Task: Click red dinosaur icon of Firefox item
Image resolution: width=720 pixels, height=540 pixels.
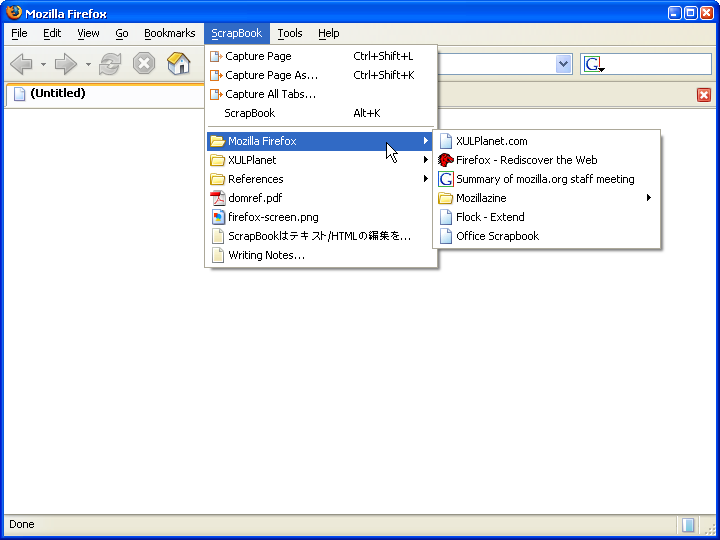Action: pos(445,160)
